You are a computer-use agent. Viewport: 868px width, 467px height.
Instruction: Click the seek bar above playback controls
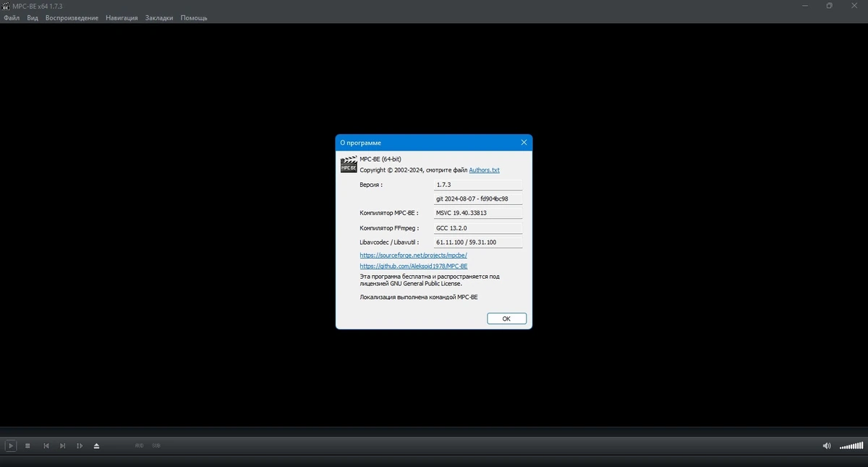[434, 432]
